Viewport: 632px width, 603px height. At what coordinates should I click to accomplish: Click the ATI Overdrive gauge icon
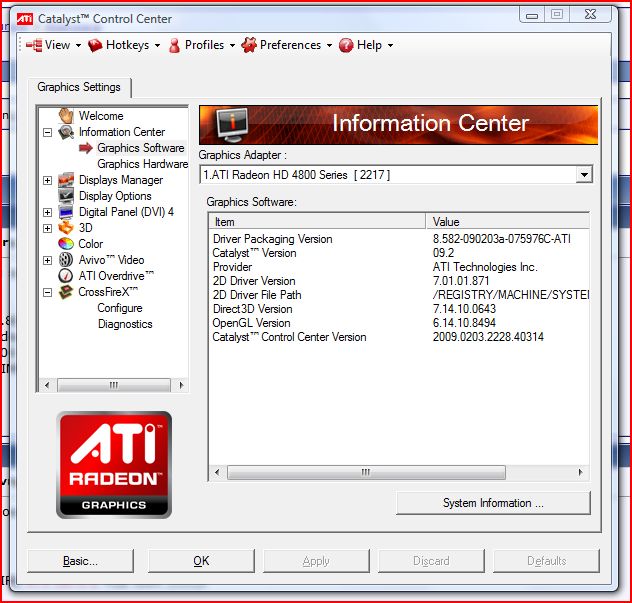[66, 276]
